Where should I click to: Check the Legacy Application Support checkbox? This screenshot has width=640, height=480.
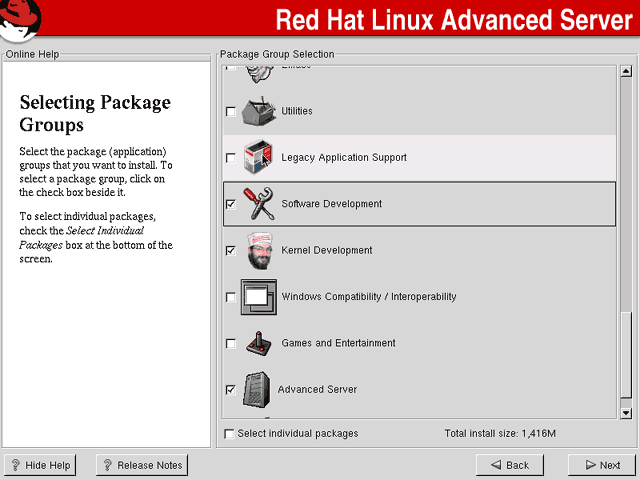(x=231, y=158)
